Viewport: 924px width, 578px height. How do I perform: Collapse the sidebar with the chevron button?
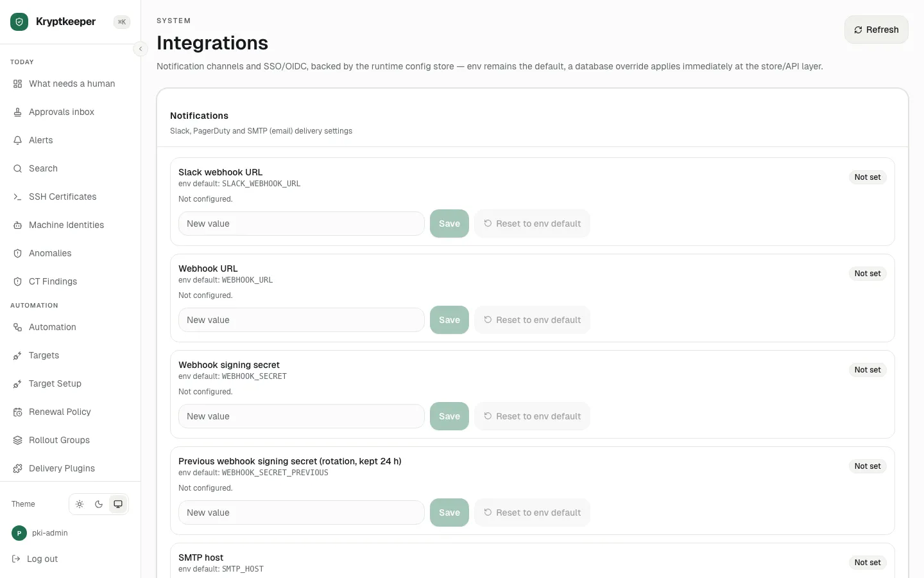click(141, 49)
